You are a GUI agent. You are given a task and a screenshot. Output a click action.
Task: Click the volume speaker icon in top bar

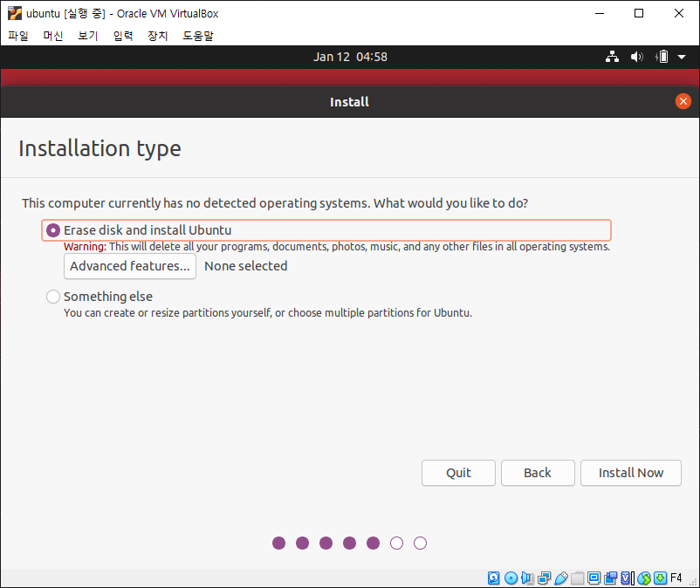(636, 57)
